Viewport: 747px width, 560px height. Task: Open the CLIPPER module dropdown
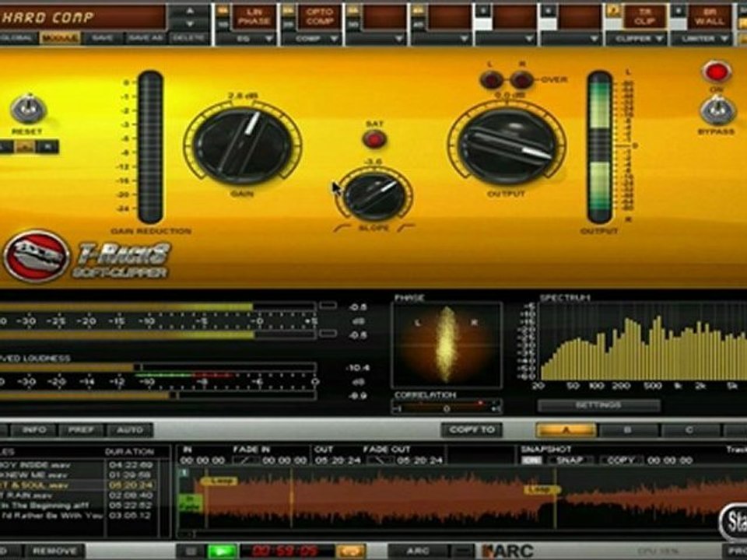pyautogui.click(x=636, y=39)
